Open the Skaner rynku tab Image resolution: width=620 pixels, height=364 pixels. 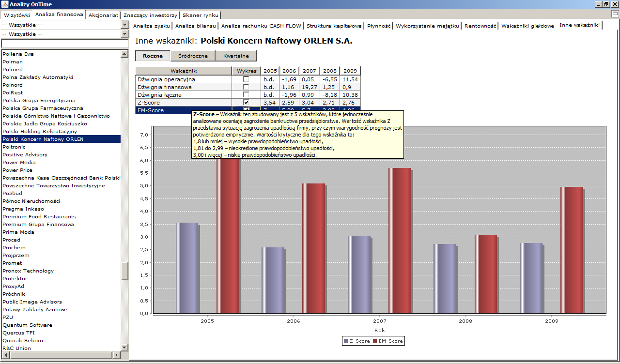[x=201, y=15]
